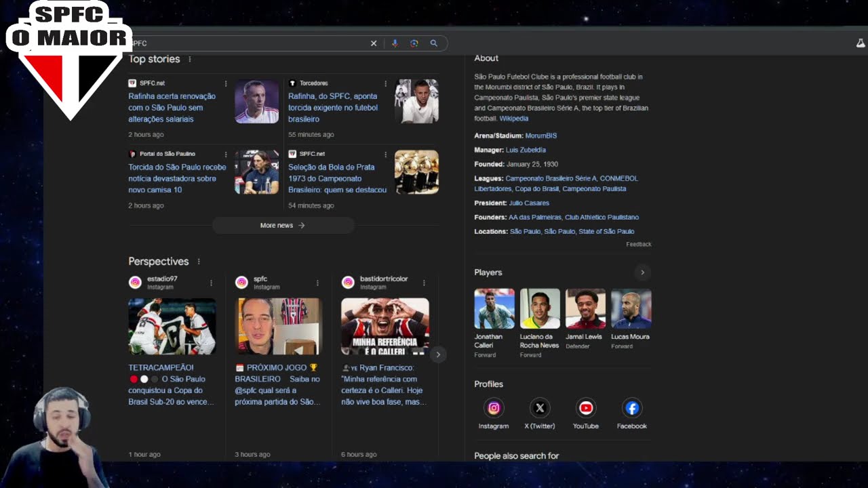868x488 pixels.
Task: Open story Seleção da Bola de Prata 1973
Action: (337, 178)
